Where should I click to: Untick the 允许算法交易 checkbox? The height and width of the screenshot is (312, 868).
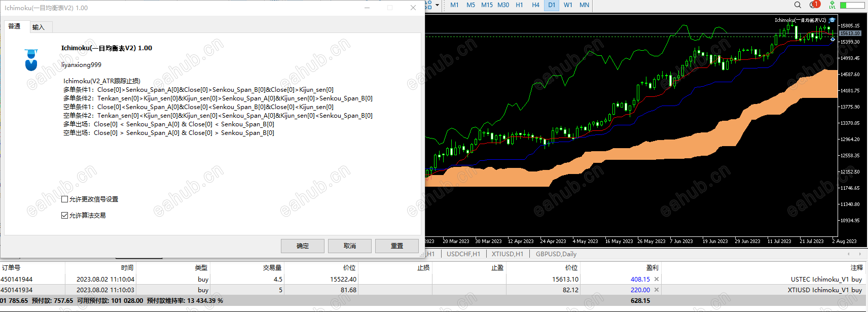click(x=64, y=216)
